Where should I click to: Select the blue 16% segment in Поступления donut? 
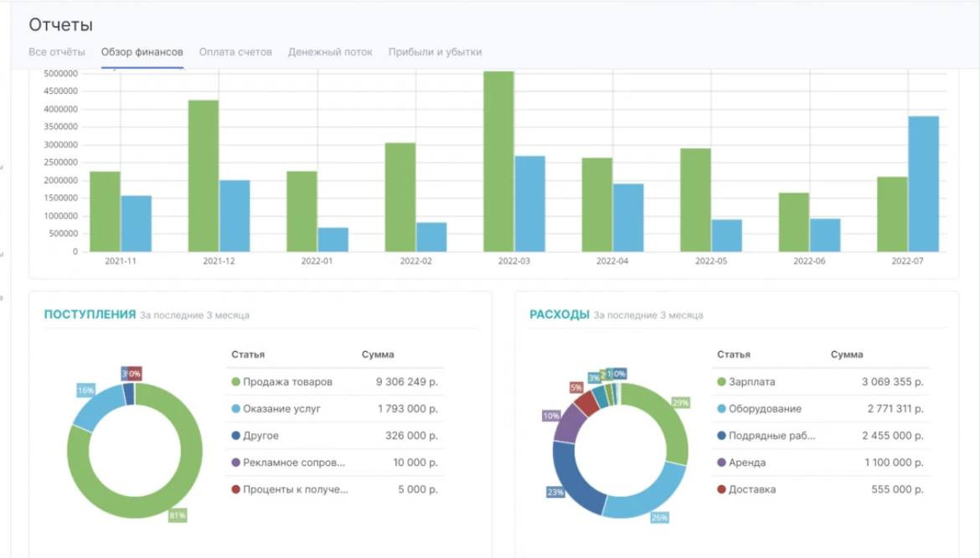(96, 406)
